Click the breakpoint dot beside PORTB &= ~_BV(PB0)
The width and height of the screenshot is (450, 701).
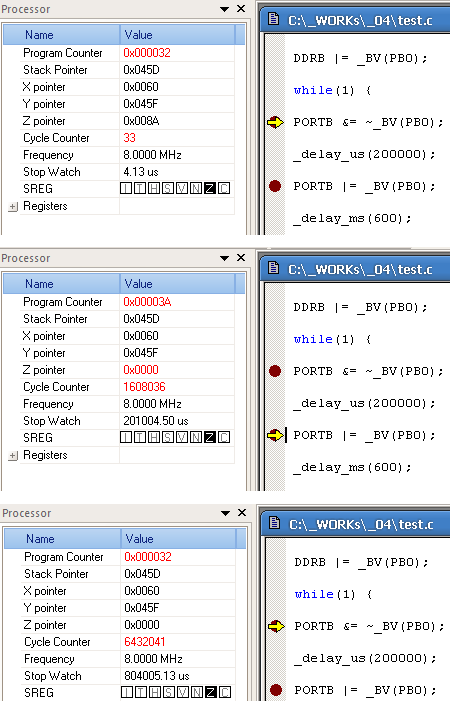(275, 371)
